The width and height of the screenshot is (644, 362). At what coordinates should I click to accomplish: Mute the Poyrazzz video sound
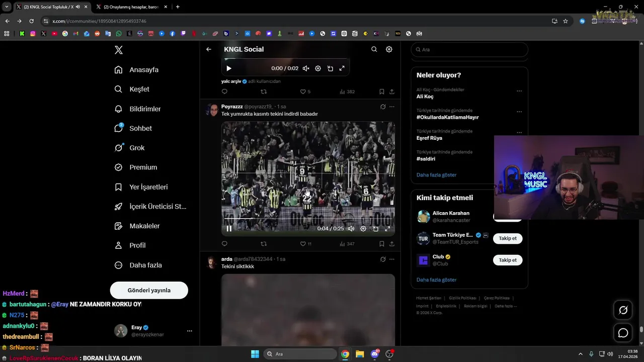351,228
